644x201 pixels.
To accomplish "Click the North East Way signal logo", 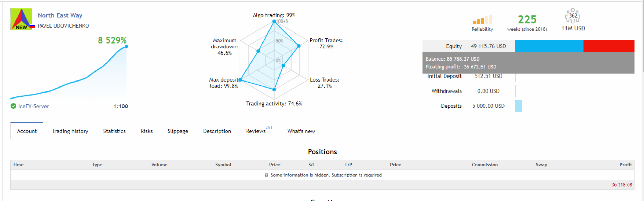I will pyautogui.click(x=21, y=19).
